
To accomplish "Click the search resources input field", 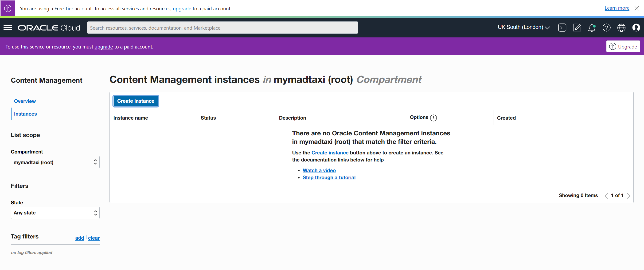I will tap(222, 28).
